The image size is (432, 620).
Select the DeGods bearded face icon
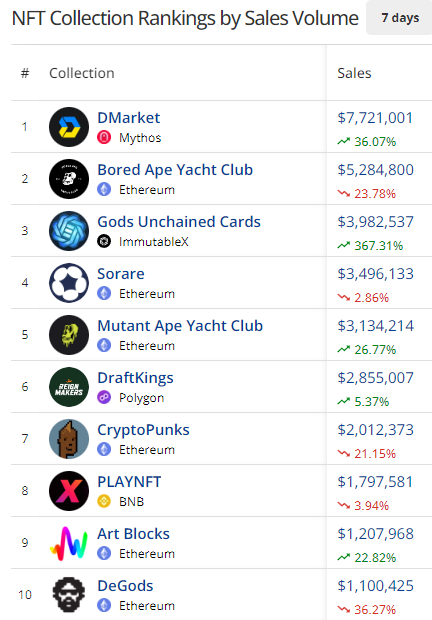[x=69, y=595]
